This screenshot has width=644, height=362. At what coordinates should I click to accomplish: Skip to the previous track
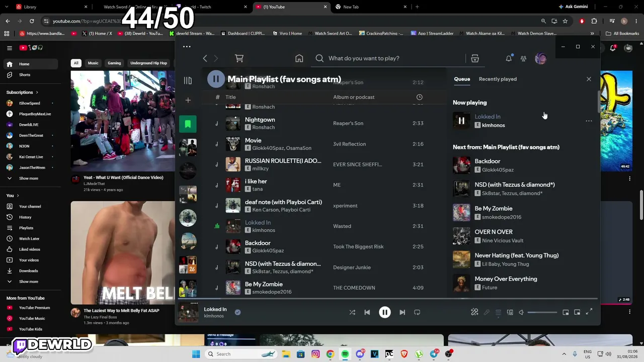pyautogui.click(x=367, y=312)
